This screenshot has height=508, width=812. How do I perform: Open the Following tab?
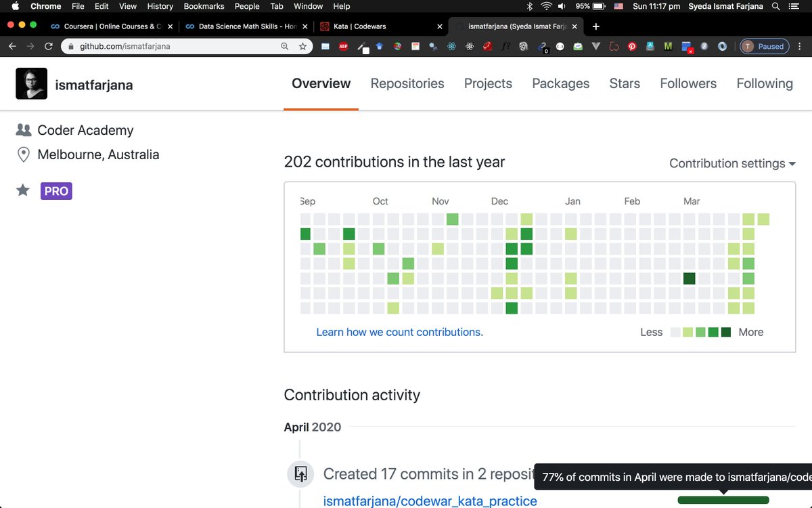765,83
